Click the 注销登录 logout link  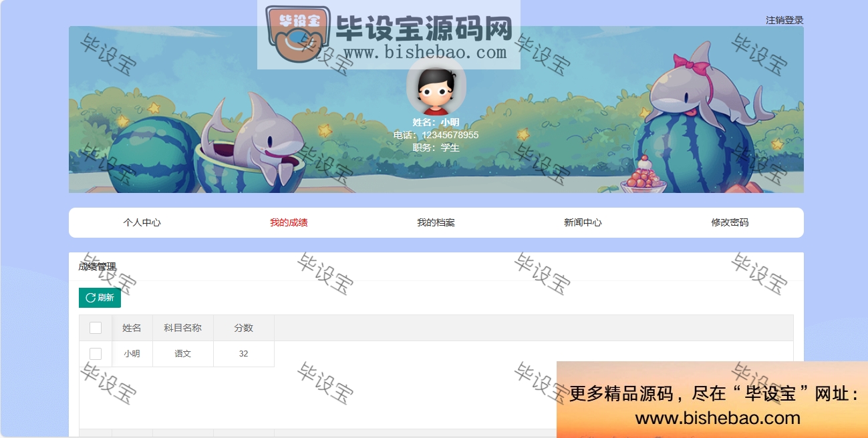[784, 20]
